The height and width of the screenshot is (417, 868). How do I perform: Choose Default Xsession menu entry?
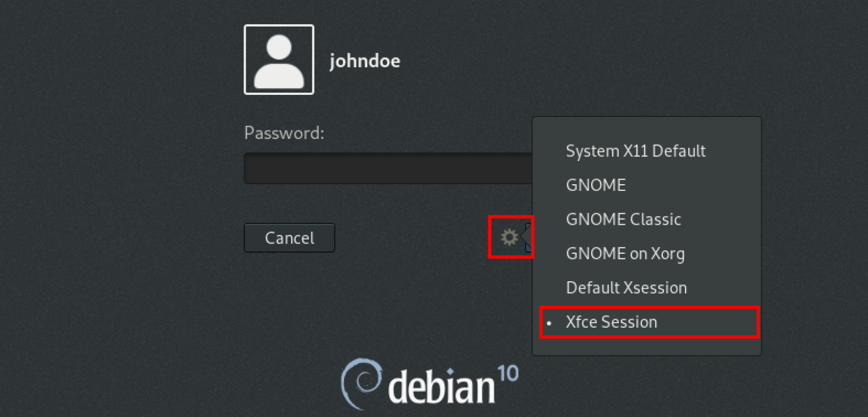point(626,288)
